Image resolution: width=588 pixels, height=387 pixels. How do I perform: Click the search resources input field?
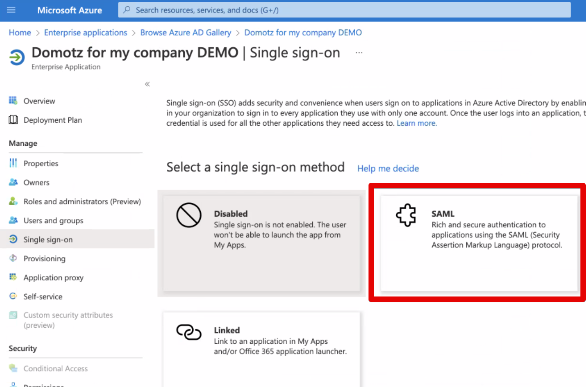[344, 9]
